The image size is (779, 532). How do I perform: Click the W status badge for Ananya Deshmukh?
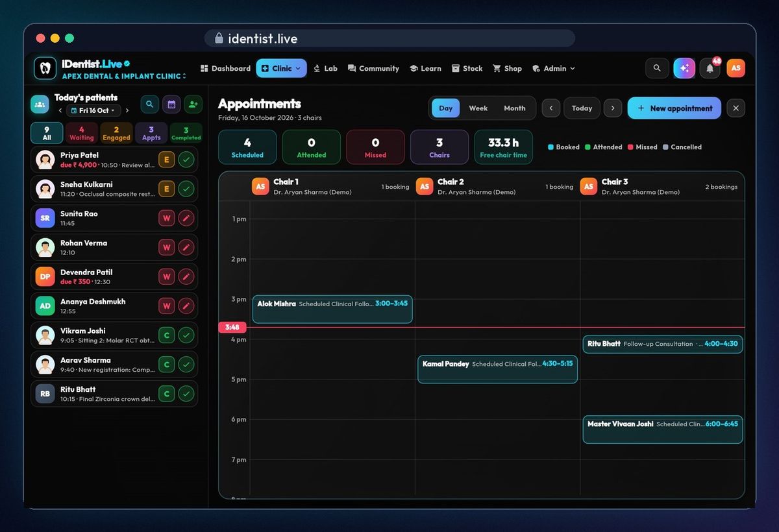[x=166, y=306]
